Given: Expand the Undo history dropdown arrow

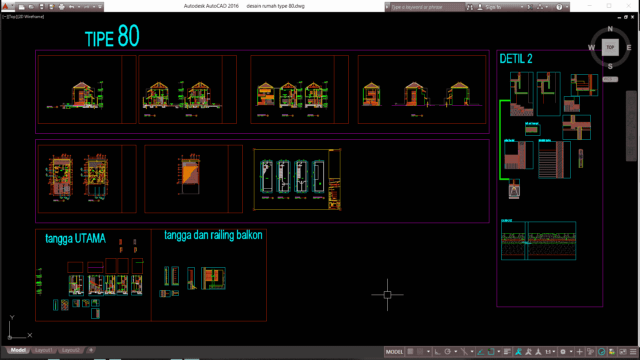Looking at the screenshot, I should pos(79,7).
